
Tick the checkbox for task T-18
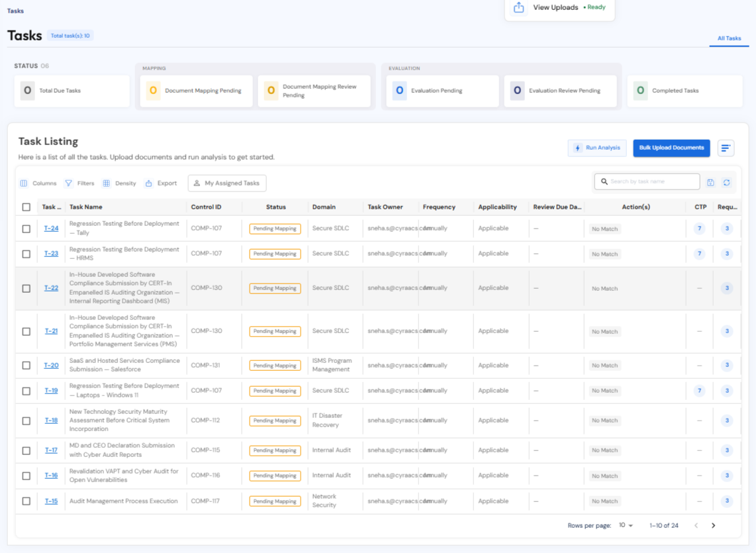[26, 421]
